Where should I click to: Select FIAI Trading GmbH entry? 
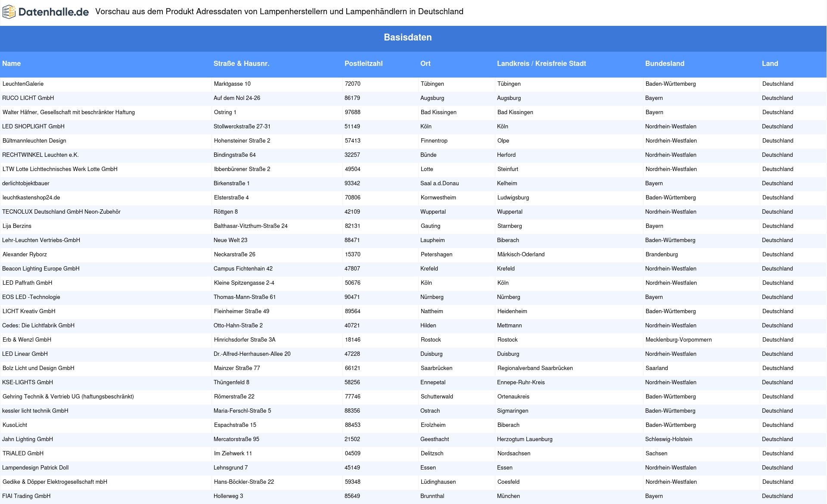[x=27, y=496]
